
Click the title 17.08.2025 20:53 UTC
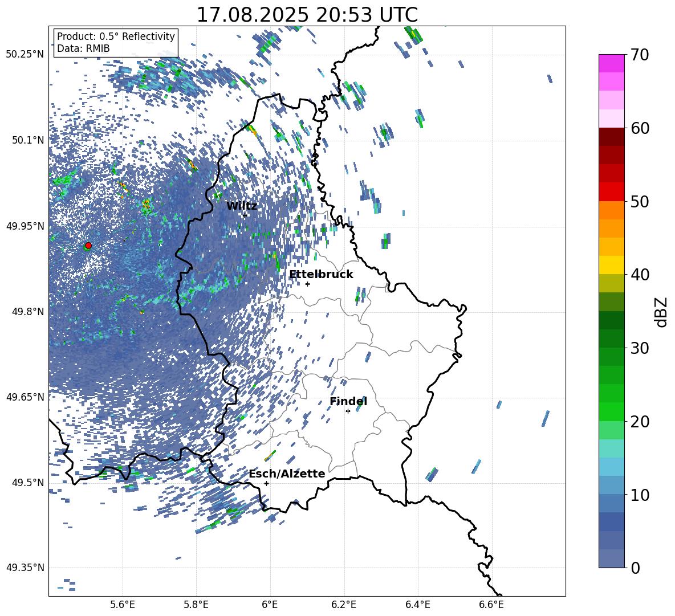(x=307, y=15)
